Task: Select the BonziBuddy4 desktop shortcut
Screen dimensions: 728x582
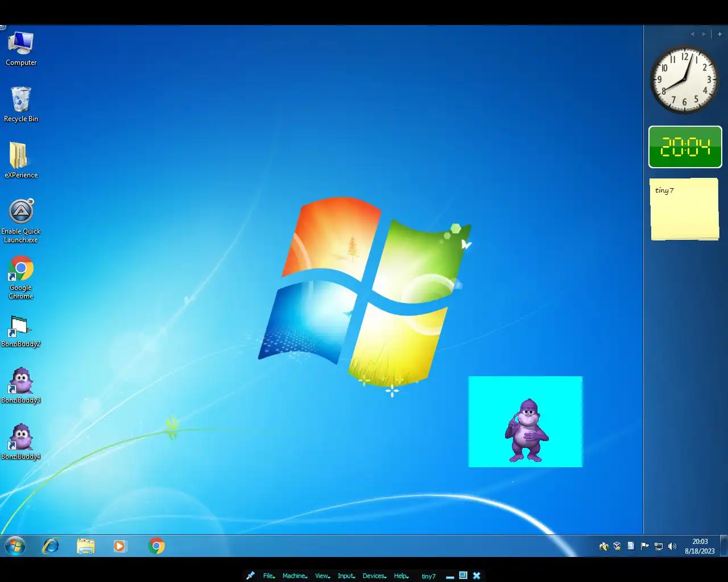Action: click(x=21, y=442)
